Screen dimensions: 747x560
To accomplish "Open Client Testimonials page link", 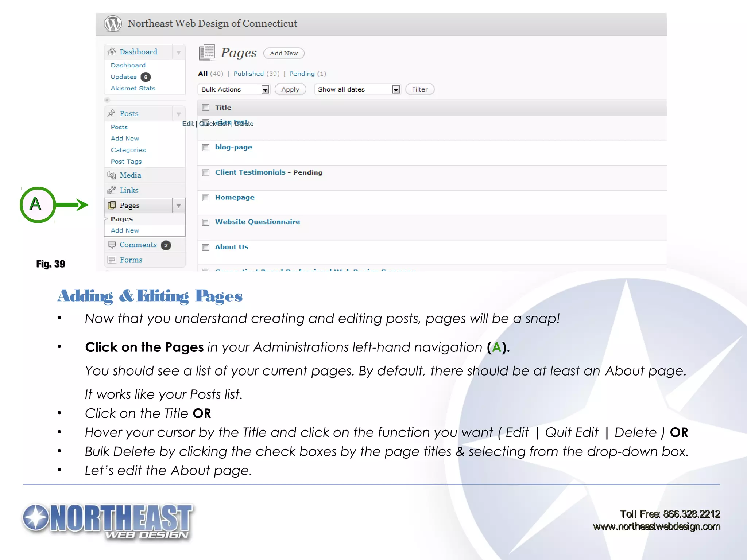I will pyautogui.click(x=250, y=172).
